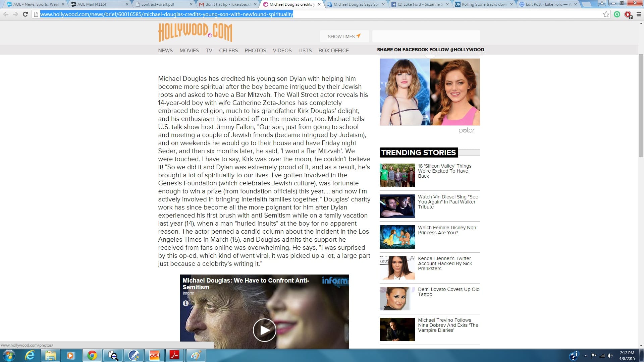The image size is (644, 362).
Task: Open the CELEBS menu item
Action: pos(228,51)
